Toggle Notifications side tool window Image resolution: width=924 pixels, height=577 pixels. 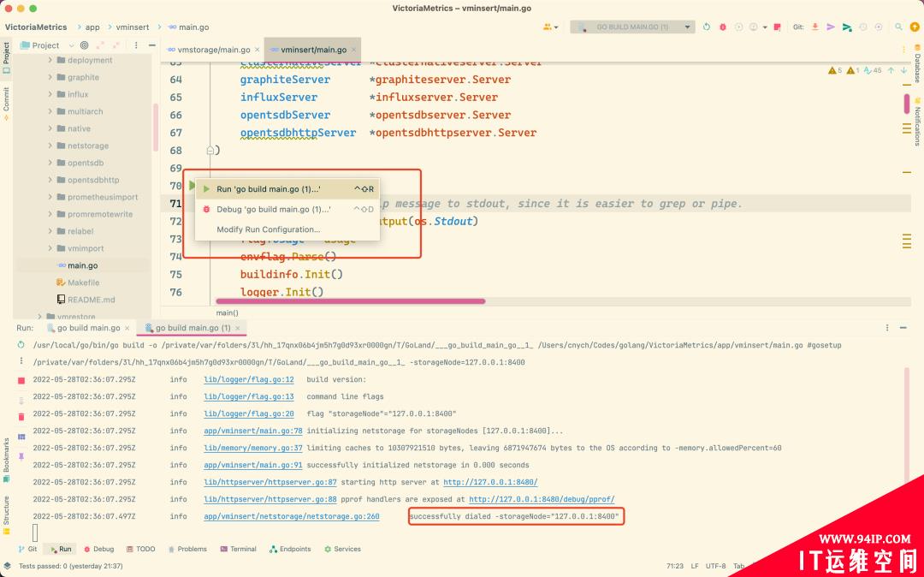tap(917, 121)
